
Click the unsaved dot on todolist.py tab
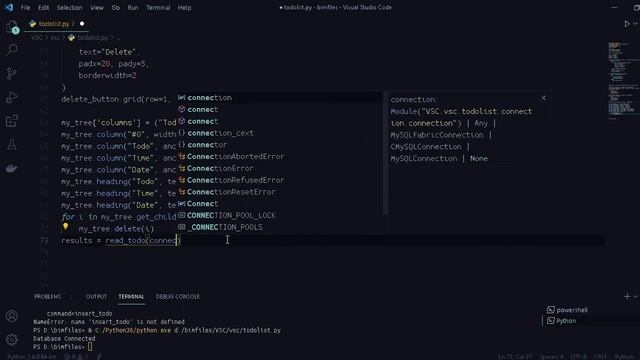82,24
